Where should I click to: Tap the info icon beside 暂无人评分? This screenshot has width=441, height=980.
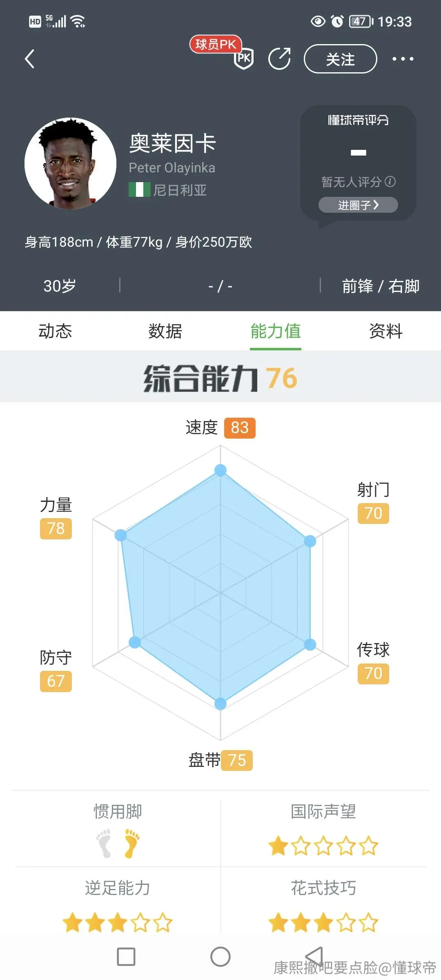point(390,181)
